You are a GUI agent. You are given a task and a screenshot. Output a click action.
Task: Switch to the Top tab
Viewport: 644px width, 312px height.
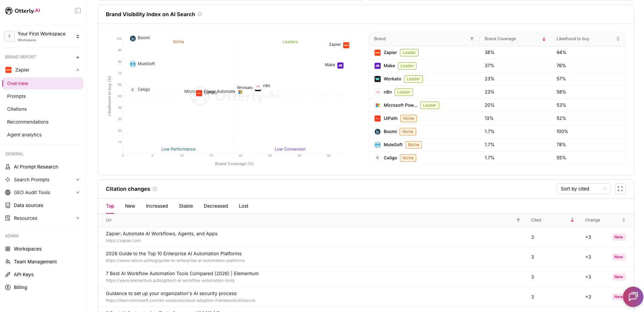coord(110,206)
